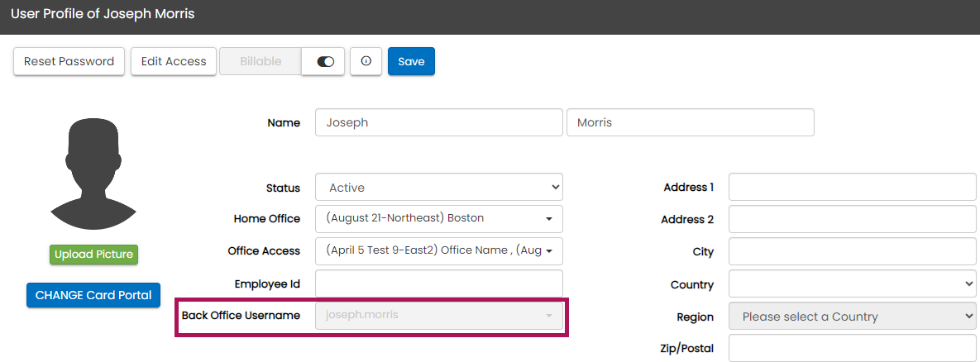Click the Edit Access button

pos(174,61)
